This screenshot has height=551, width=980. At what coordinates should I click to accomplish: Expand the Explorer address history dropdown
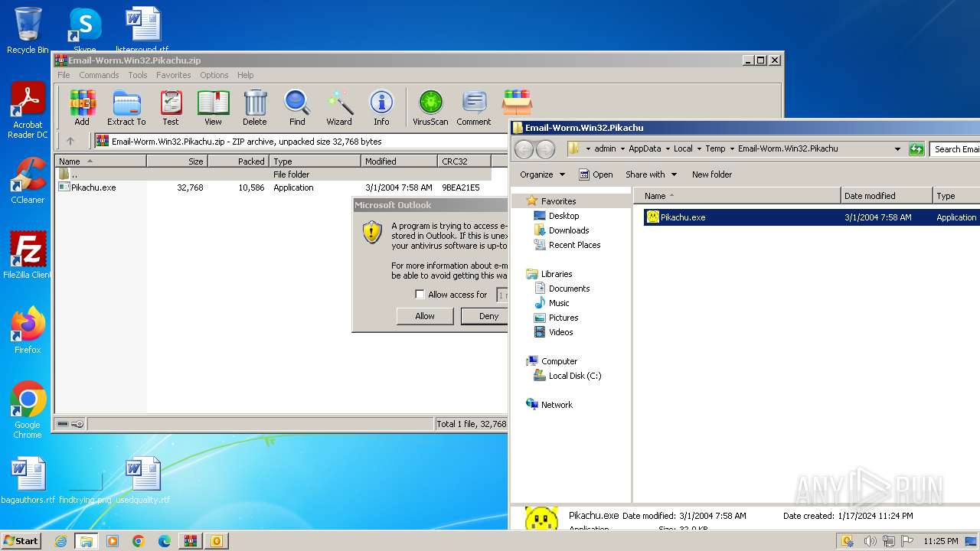tap(897, 149)
